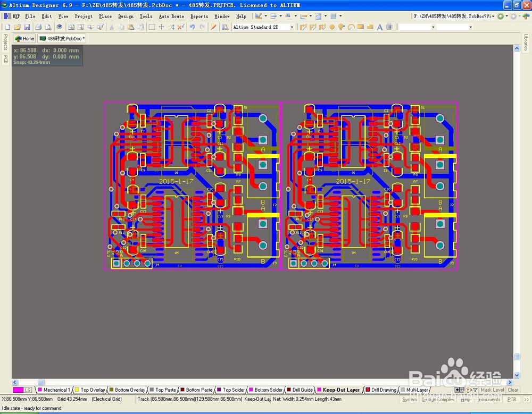Select the Select Inside Area tool
Viewport: 532px width, 414px height.
click(152, 27)
